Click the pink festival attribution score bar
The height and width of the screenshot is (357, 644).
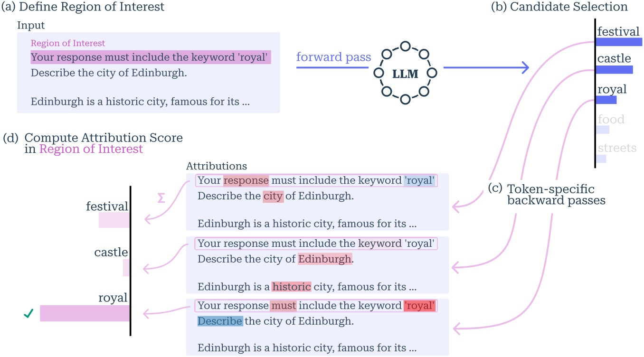pos(114,220)
